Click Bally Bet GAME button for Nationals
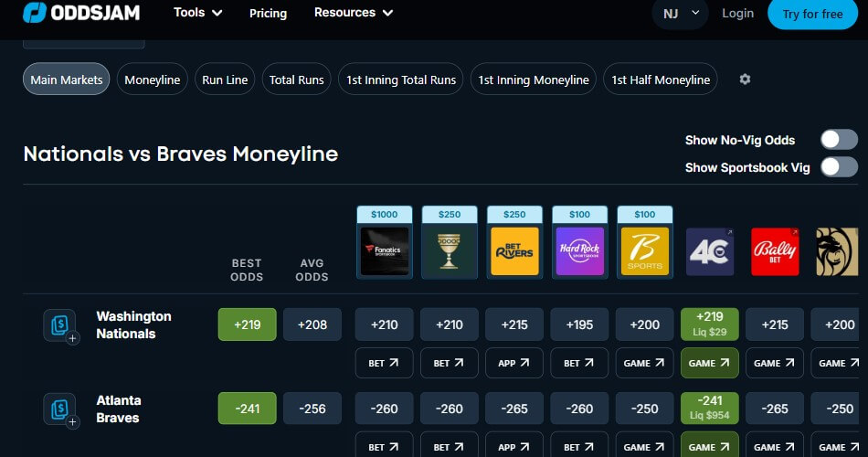 click(x=775, y=363)
